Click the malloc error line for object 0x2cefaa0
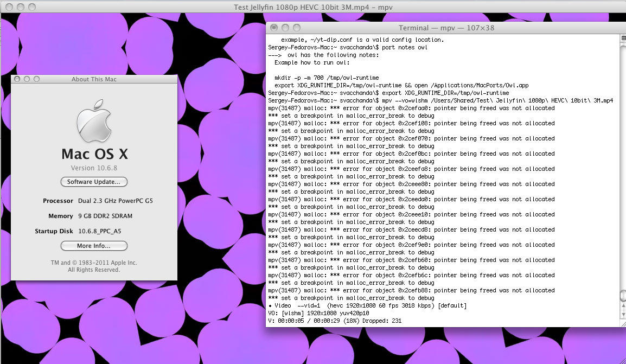Image resolution: width=626 pixels, height=364 pixels. point(411,108)
